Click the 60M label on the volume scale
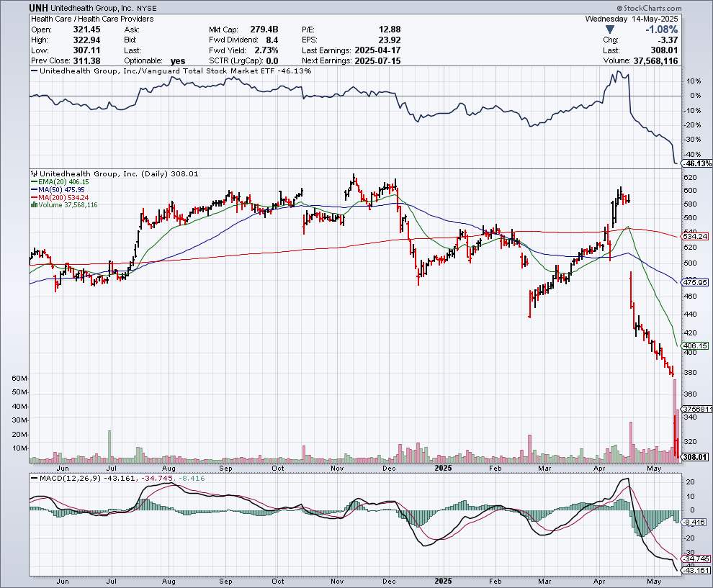Viewport: 713px width, 588px height. coord(20,379)
